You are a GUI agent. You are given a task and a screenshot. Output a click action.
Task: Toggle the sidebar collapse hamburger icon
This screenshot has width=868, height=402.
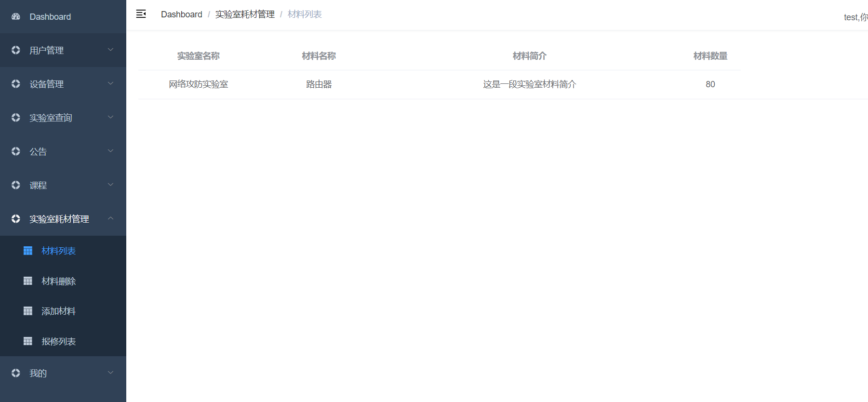click(x=141, y=14)
